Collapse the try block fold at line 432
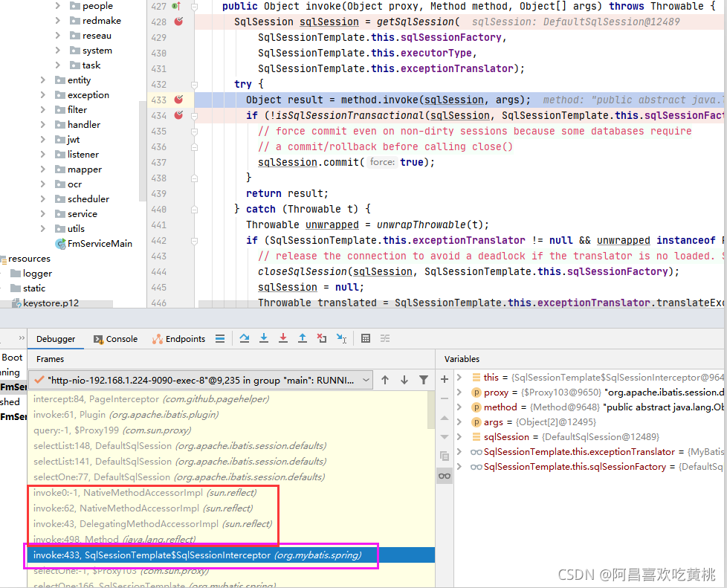The width and height of the screenshot is (727, 588). tap(195, 85)
